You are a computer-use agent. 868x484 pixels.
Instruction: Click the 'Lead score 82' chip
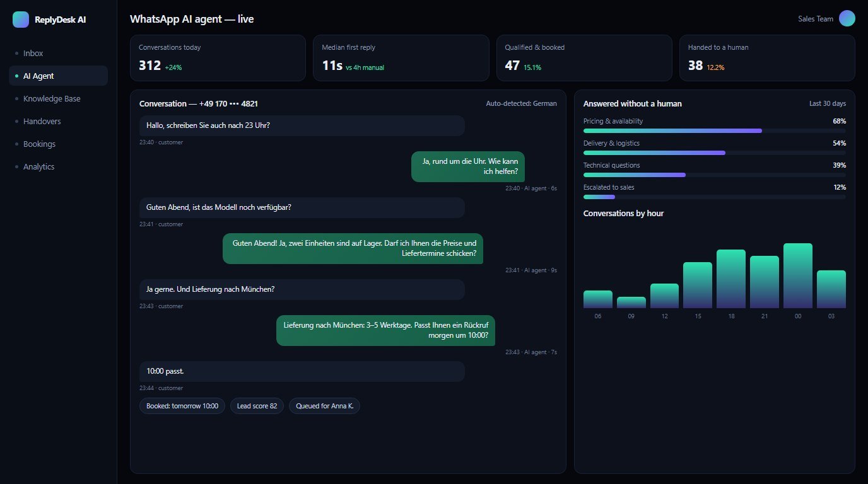click(x=257, y=406)
